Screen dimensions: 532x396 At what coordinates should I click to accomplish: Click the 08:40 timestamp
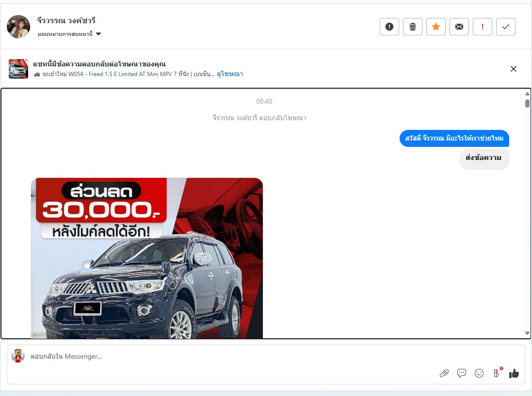pos(264,101)
